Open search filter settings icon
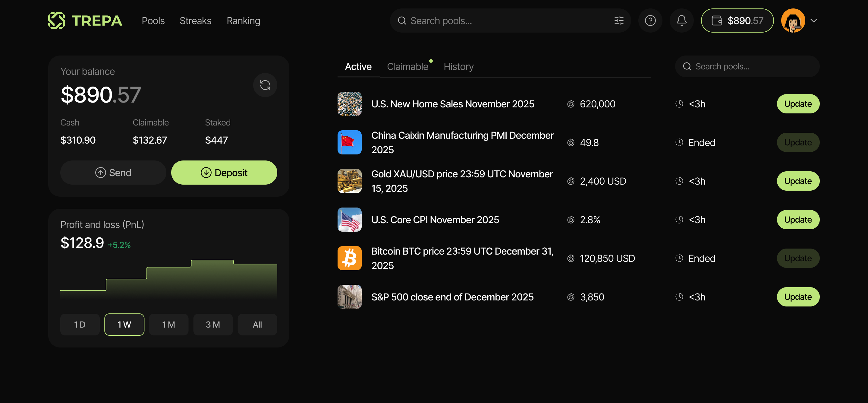The image size is (868, 403). tap(619, 21)
